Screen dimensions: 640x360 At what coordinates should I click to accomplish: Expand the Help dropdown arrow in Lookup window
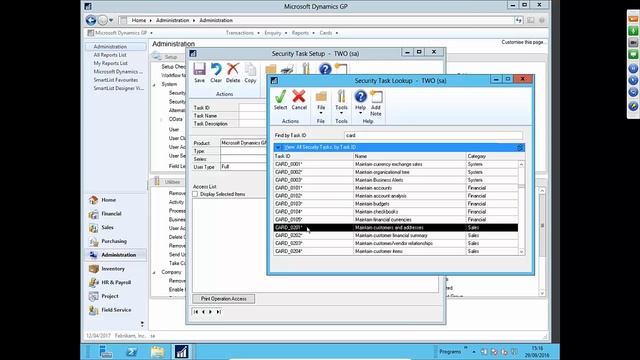tap(360, 113)
